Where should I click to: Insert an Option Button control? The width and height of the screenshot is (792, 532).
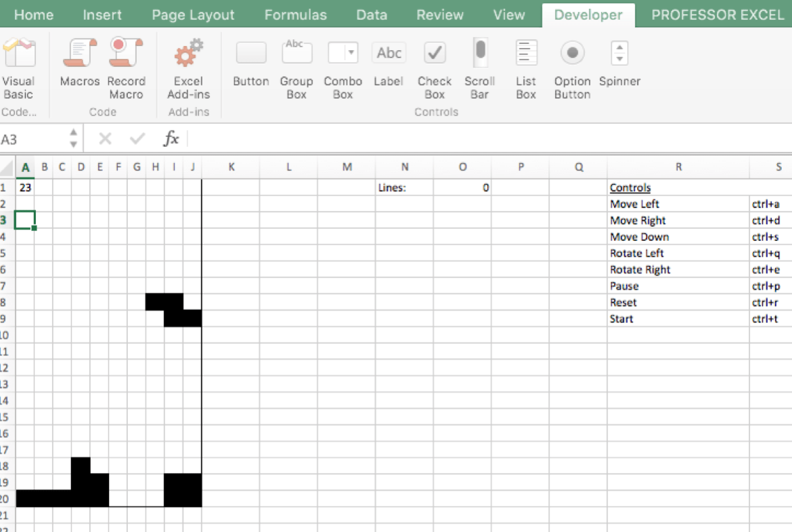click(x=572, y=68)
